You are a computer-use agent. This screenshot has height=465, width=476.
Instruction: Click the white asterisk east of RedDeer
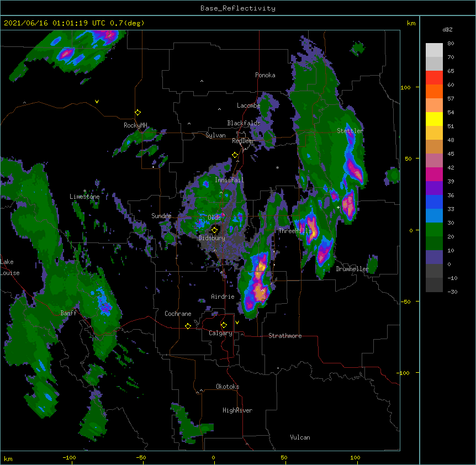pos(277,167)
